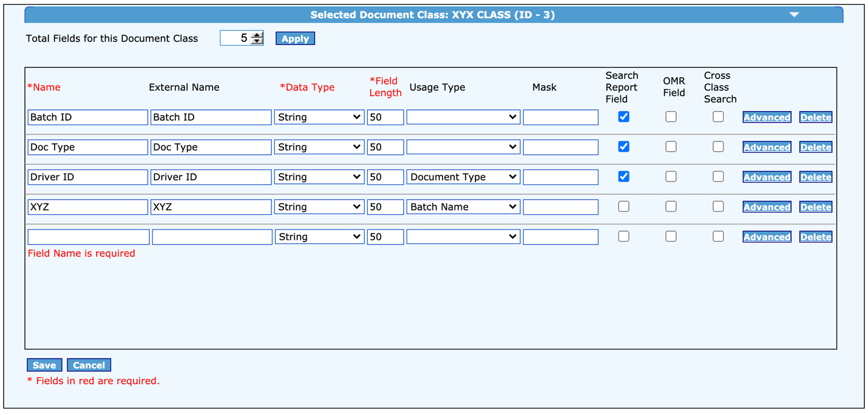Open Advanced settings for XYZ row
This screenshot has height=415, width=868.
(x=767, y=207)
